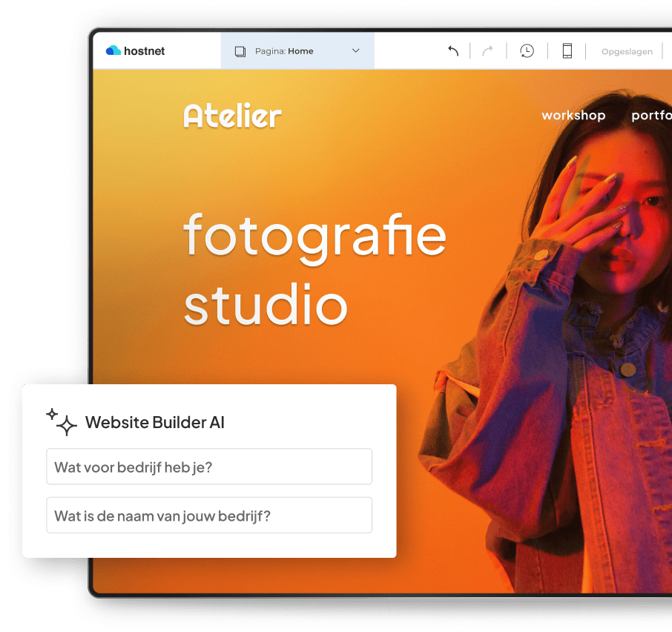Redo the last undone change
The width and height of the screenshot is (672, 632).
pos(488,51)
